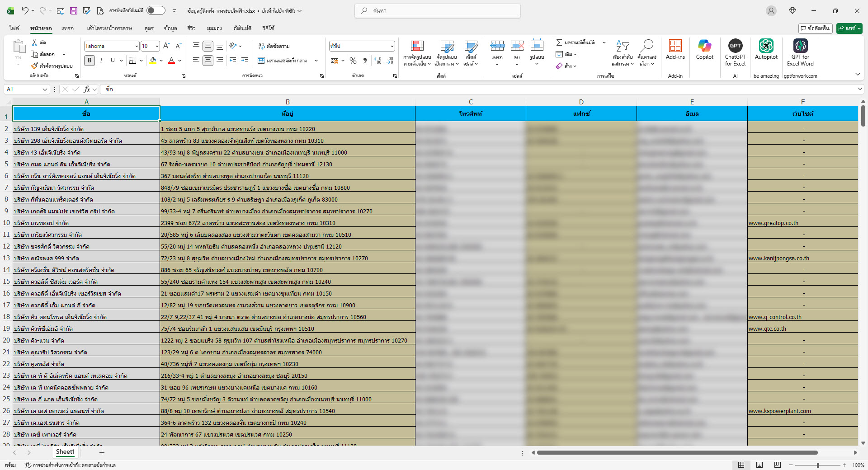Apply percent style number format

pos(353,61)
